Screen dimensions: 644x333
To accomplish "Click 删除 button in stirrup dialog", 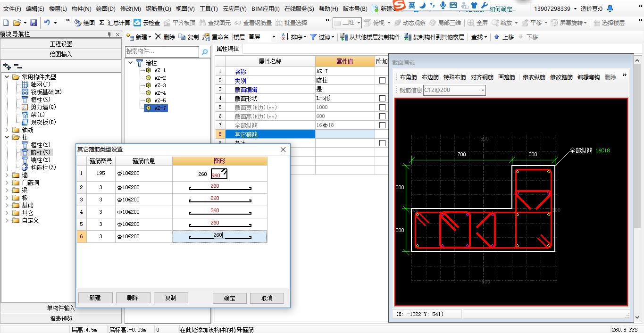I will (133, 298).
